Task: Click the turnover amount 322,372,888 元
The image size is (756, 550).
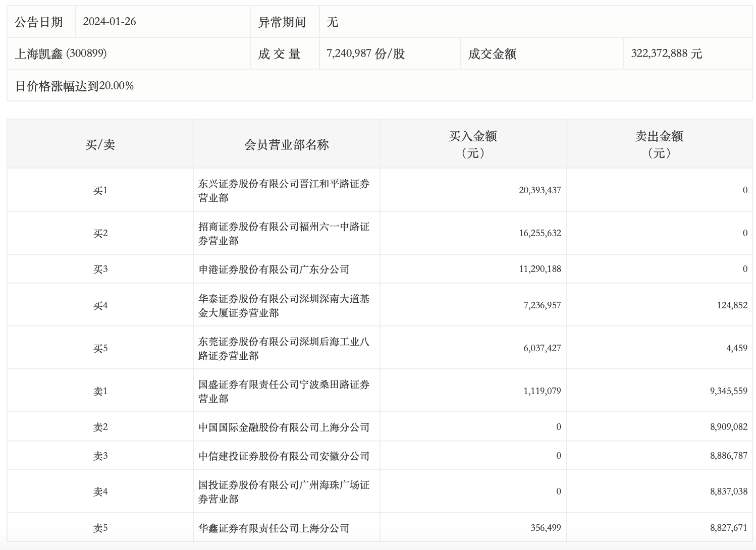Action: [x=666, y=53]
